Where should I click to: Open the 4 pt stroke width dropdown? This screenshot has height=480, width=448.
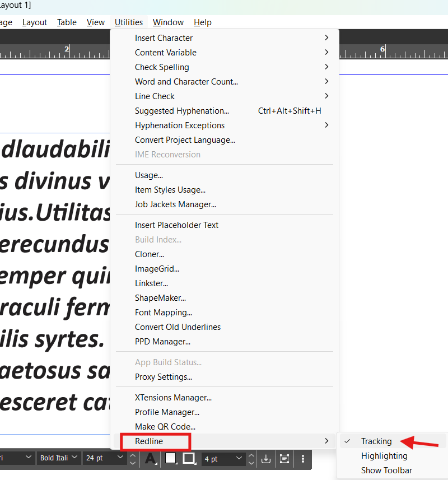click(x=223, y=458)
